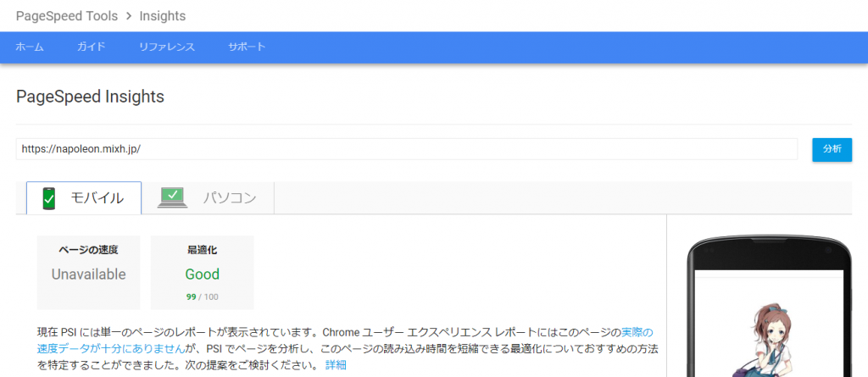This screenshot has height=377, width=868.
Task: Open the ガイド menu item
Action: tap(91, 47)
